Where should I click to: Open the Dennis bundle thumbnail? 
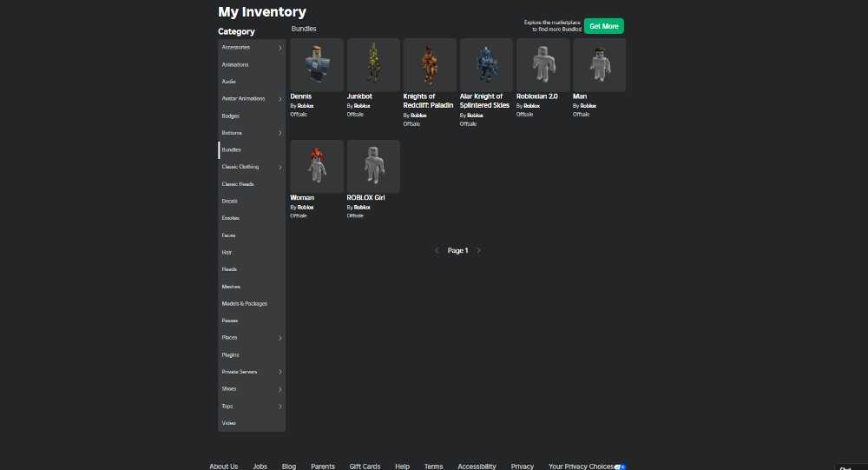coord(317,65)
